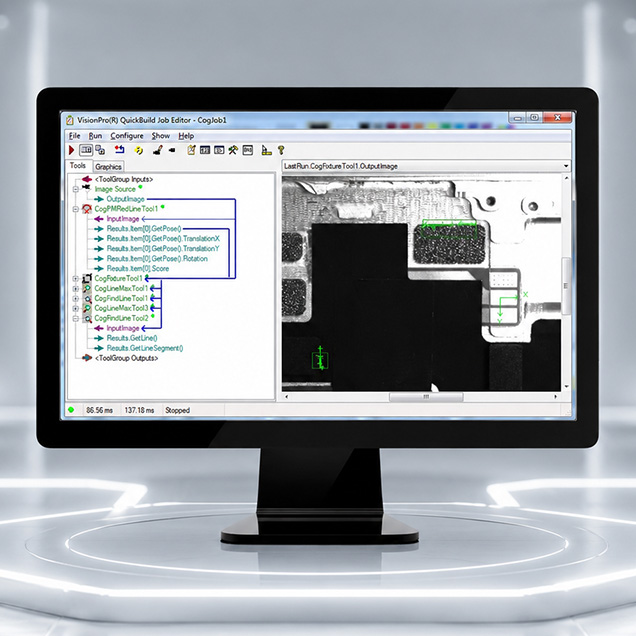Click the horizontal scrollbar thumb

(426, 397)
